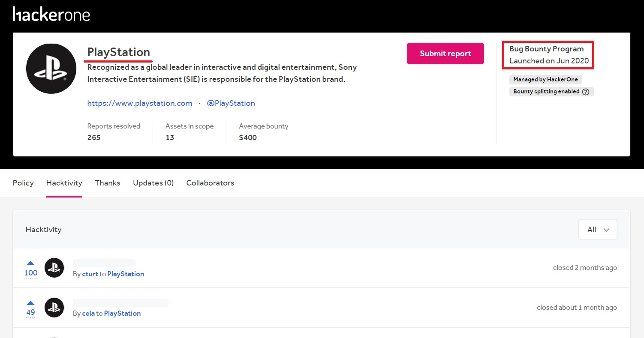Open the Policy tab
This screenshot has width=644, height=338.
click(23, 183)
